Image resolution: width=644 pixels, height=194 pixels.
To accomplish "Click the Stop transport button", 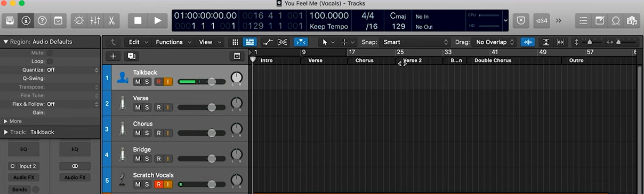I will point(138,20).
